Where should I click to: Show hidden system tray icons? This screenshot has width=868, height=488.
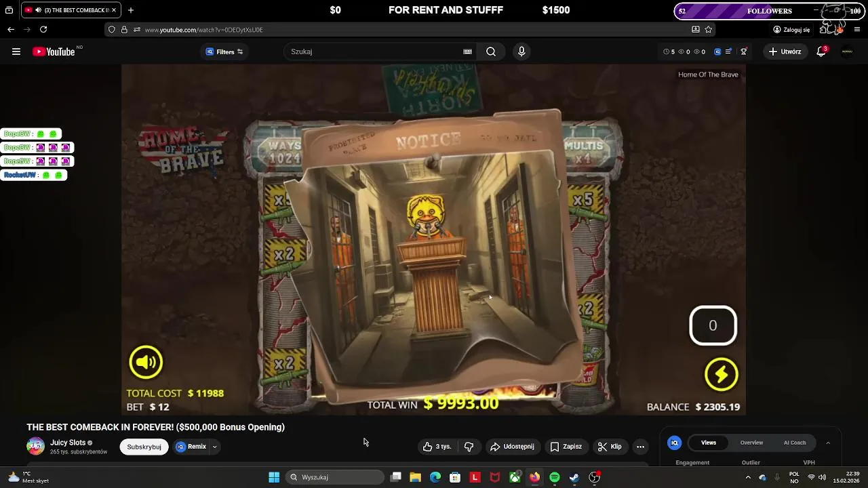click(748, 477)
